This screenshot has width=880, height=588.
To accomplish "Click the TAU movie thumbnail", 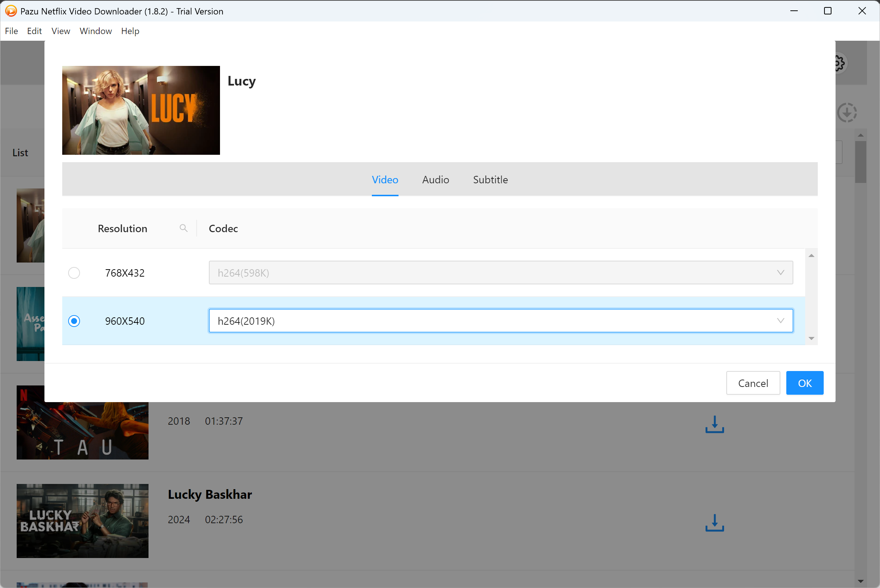I will 83,431.
